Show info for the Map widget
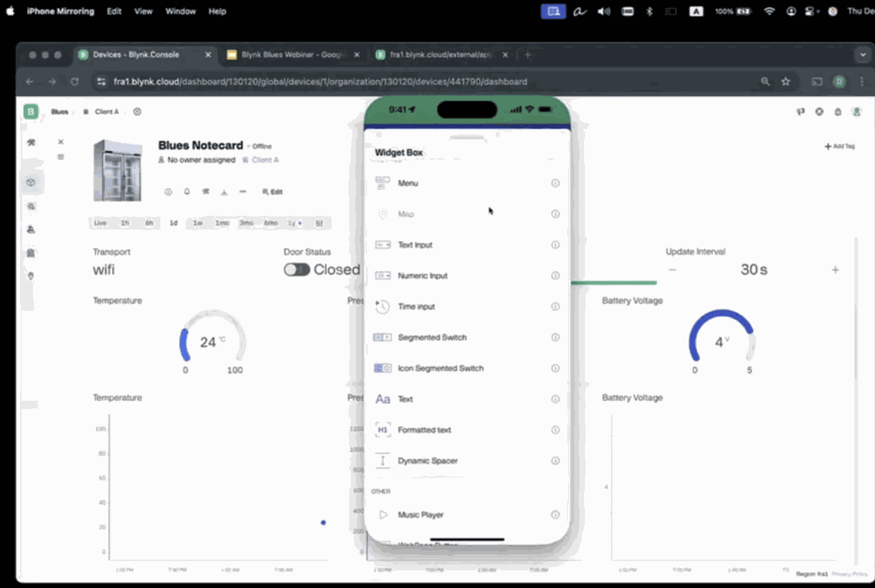The image size is (875, 588). tap(555, 213)
